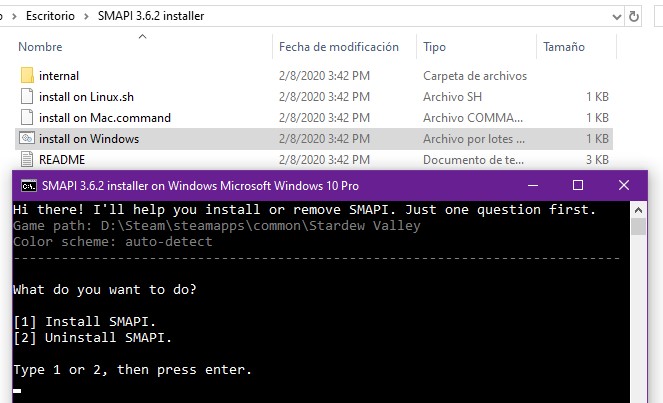Click the install on Mac.command file icon
This screenshot has height=403, width=663.
(27, 117)
